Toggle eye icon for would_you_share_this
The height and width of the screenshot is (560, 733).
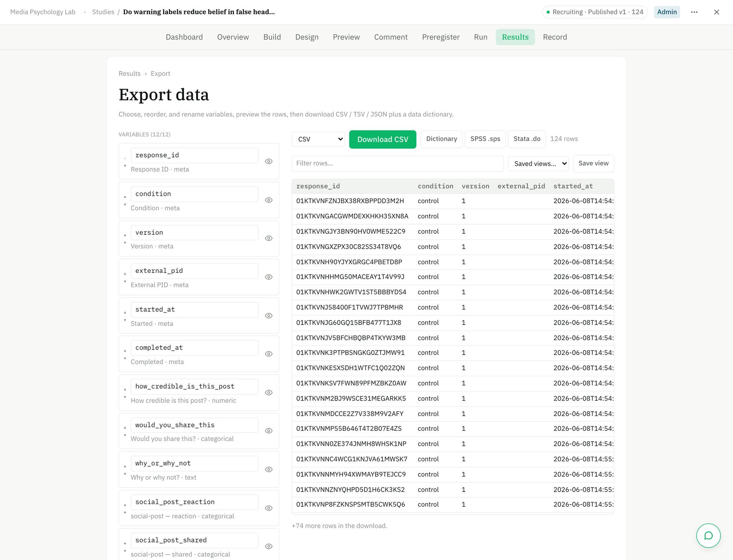click(x=269, y=431)
